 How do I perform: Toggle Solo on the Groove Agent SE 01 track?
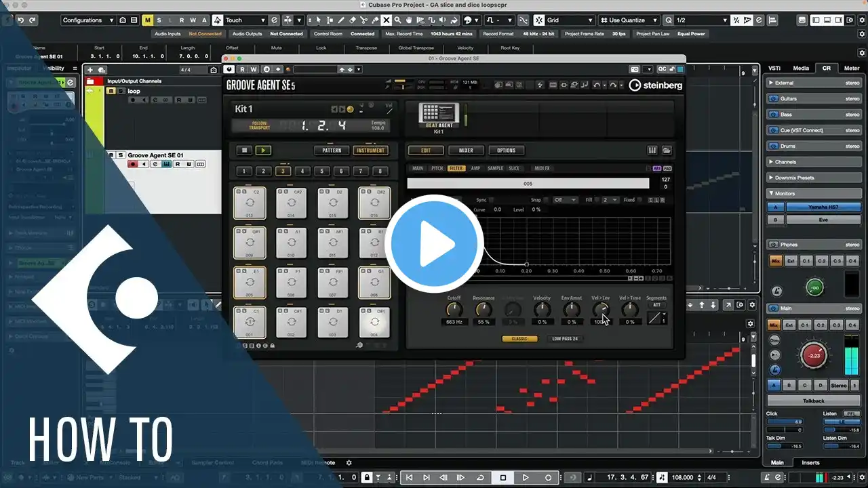click(x=121, y=155)
